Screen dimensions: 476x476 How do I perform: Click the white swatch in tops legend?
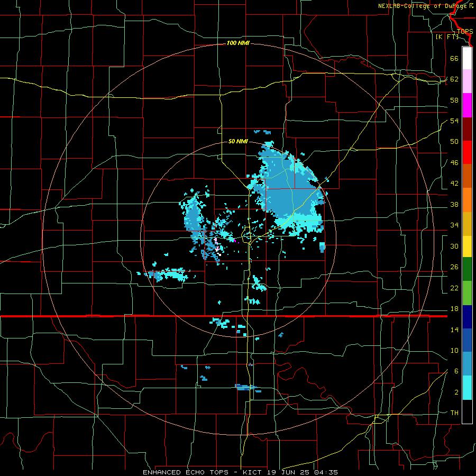point(467,58)
